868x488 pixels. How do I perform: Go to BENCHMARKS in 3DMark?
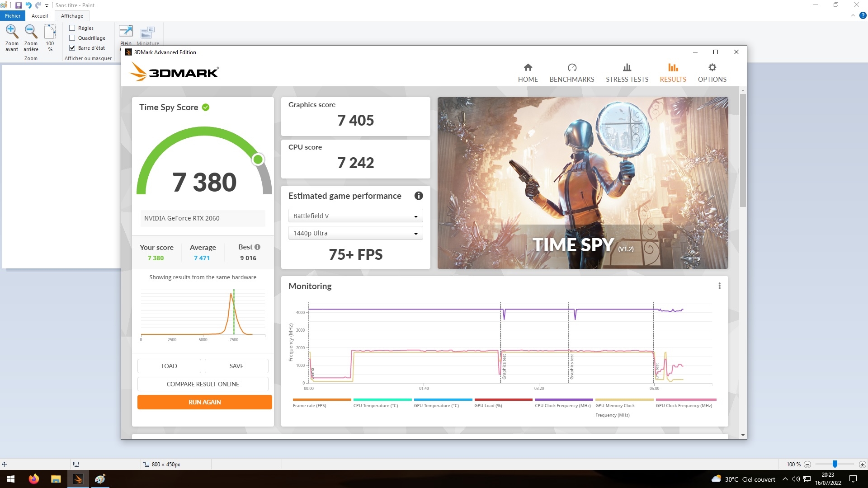(572, 73)
